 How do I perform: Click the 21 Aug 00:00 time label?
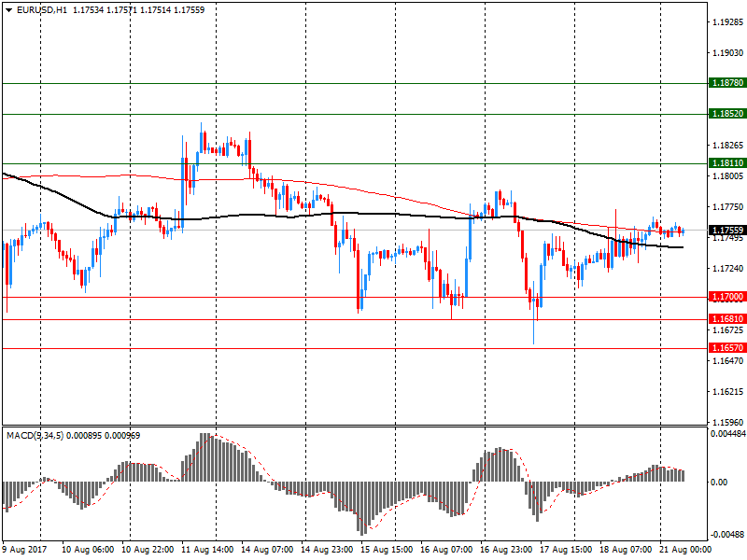point(685,550)
